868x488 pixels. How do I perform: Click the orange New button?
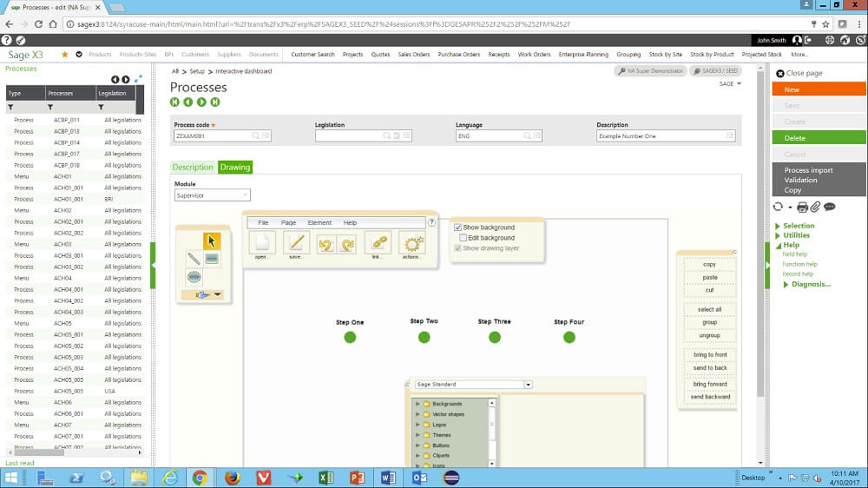coord(819,89)
